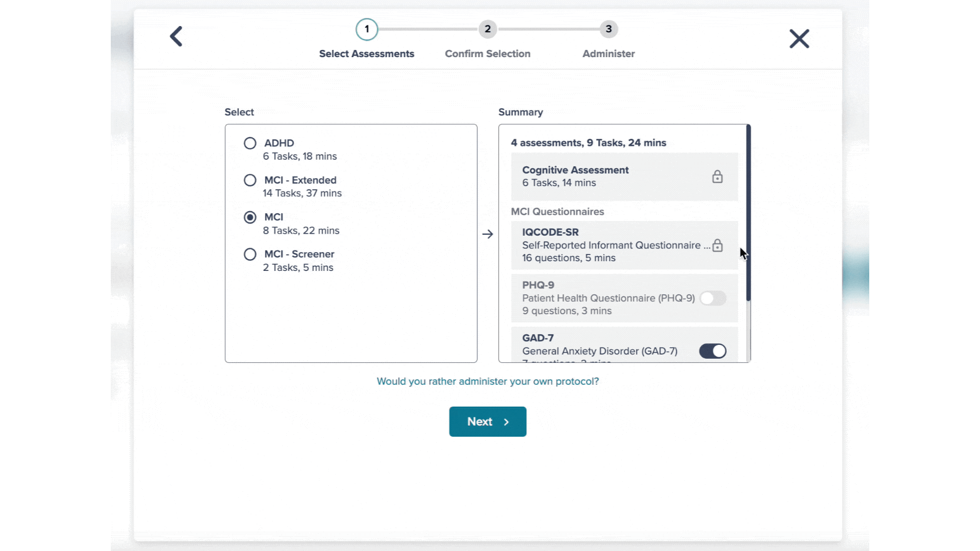Click the lock icon on IQCODE-SR

pyautogui.click(x=717, y=245)
